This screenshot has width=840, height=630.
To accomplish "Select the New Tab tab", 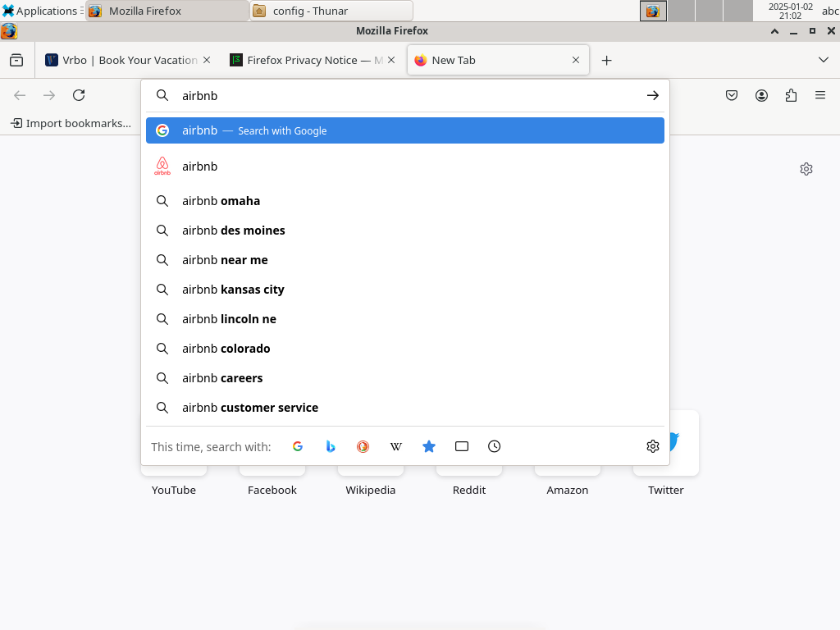I will (x=498, y=60).
